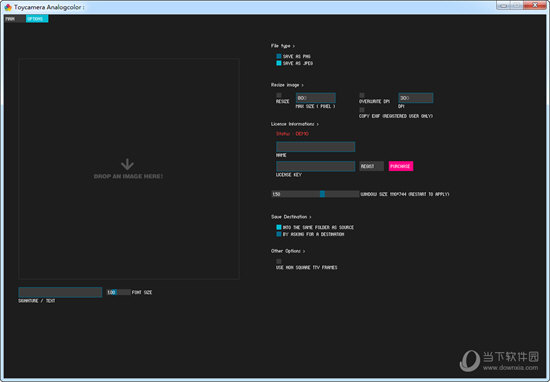Click the Drop an image here area
This screenshot has width=550, height=382.
click(x=129, y=169)
